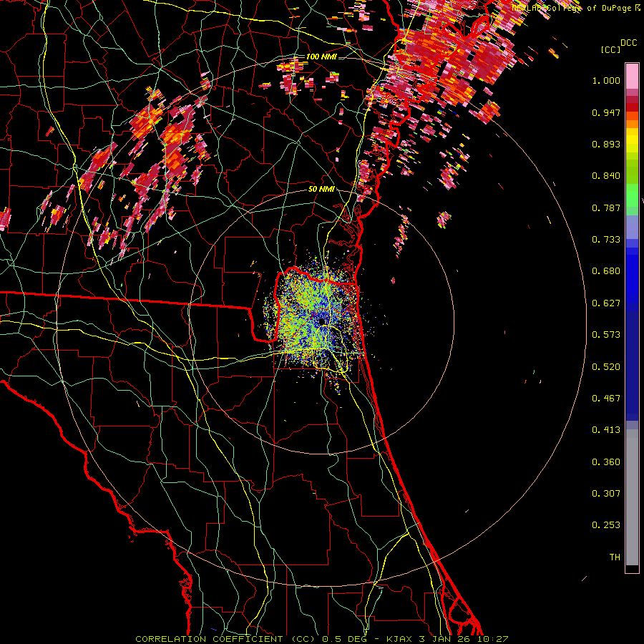
Task: Click the 0.253 legend label
Action: [606, 525]
